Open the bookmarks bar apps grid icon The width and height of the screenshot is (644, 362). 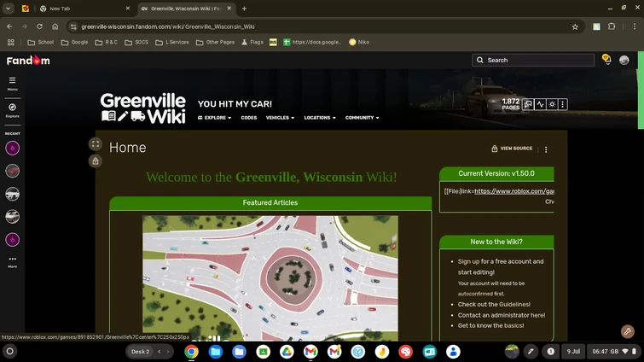(11, 42)
